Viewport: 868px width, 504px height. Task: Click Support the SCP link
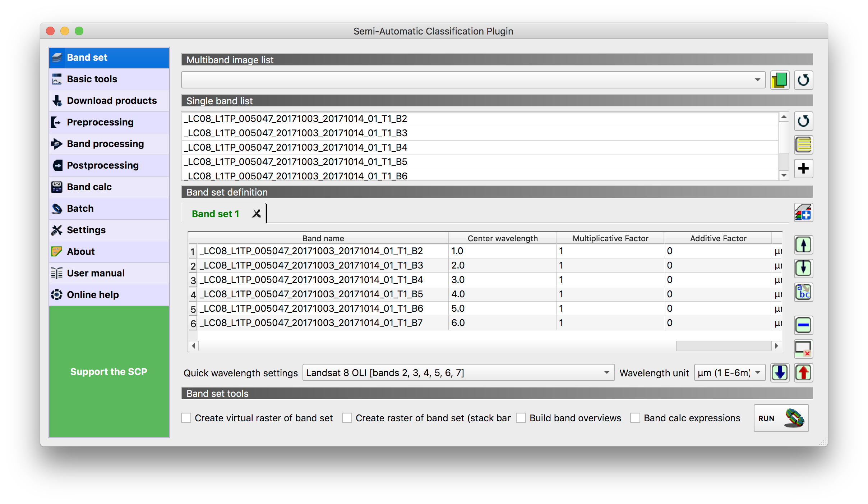click(109, 372)
